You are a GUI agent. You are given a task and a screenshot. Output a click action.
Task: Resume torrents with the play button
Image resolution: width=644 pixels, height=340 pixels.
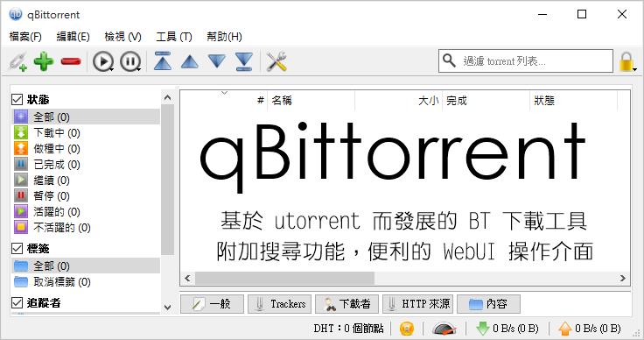[x=102, y=61]
